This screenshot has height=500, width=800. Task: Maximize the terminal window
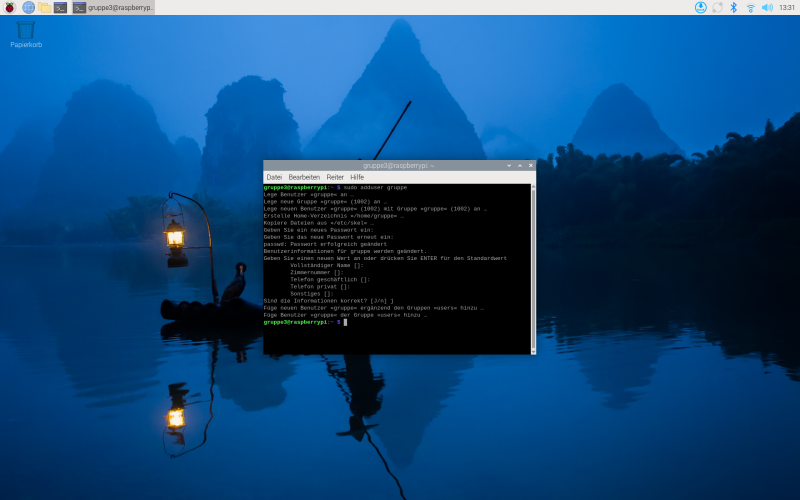click(x=519, y=165)
